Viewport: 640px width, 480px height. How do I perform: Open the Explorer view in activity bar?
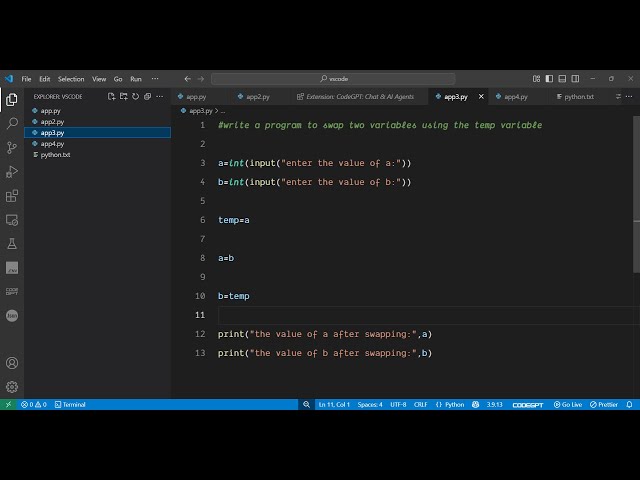tap(12, 99)
